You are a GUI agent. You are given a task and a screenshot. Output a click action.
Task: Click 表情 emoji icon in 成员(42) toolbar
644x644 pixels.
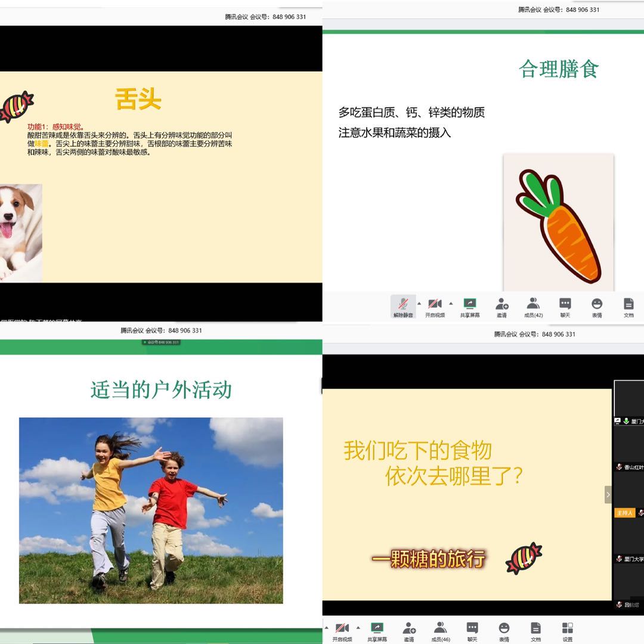tap(596, 304)
